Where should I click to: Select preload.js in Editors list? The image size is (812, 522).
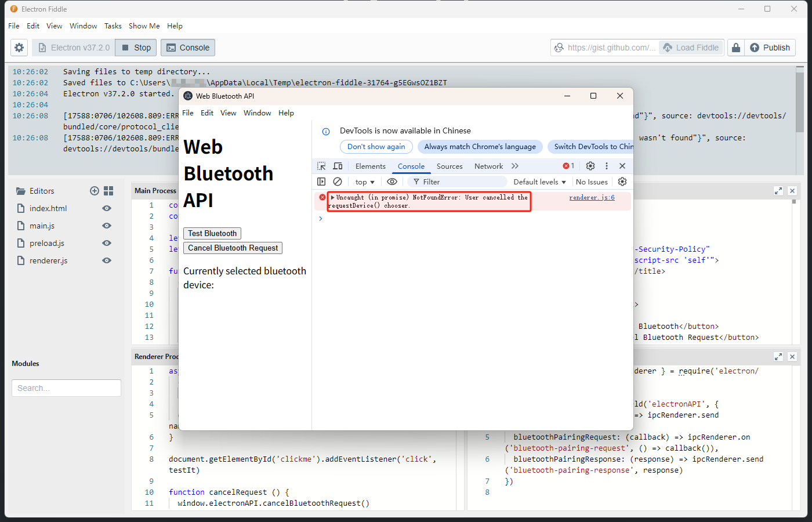47,243
